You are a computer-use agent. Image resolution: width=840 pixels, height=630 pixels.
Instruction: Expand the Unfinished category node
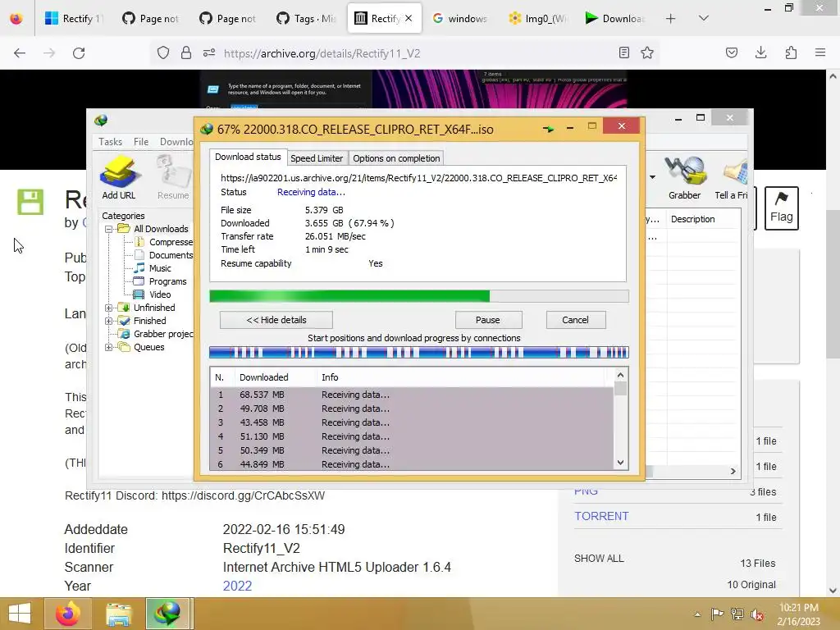point(109,308)
